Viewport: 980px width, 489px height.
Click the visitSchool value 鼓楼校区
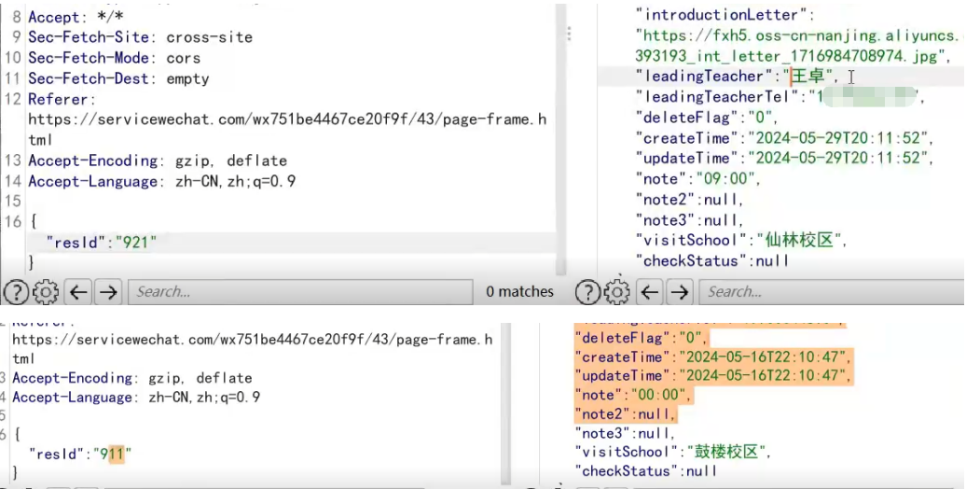[735, 453]
